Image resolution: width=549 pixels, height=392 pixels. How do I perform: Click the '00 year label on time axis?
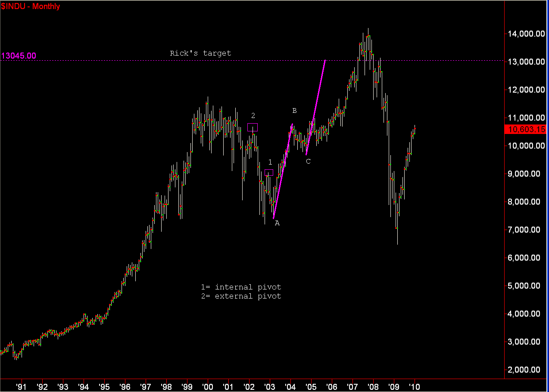tap(208, 386)
